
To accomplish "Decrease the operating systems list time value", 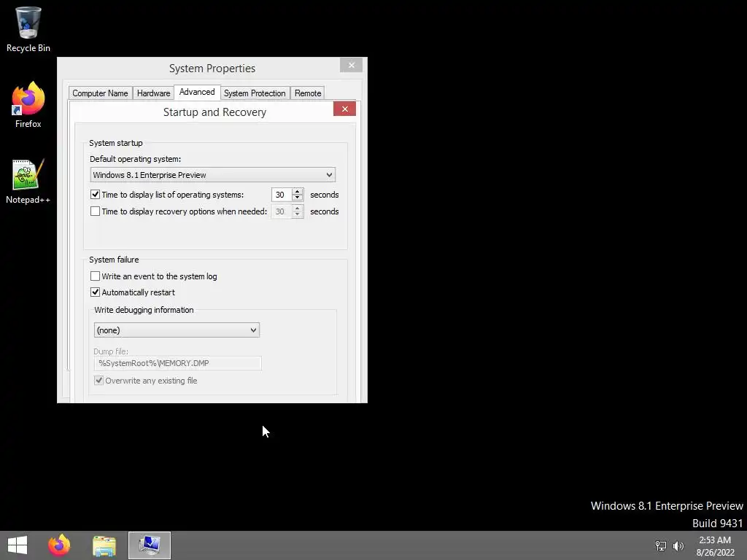I will coord(298,198).
